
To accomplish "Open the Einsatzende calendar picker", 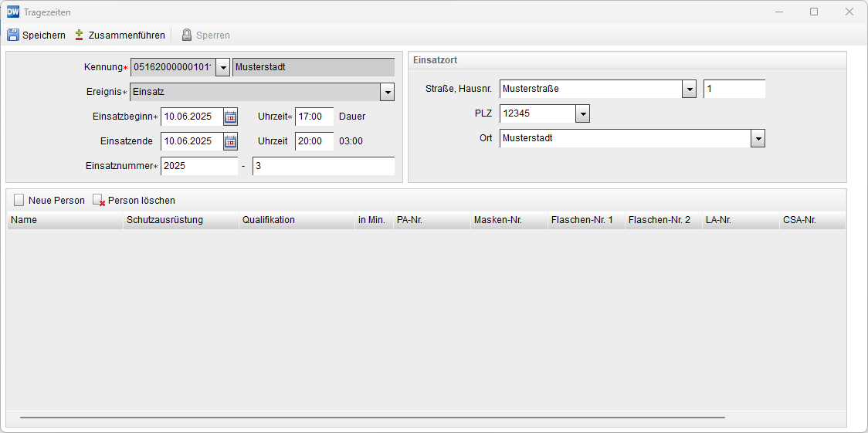I will 230,141.
